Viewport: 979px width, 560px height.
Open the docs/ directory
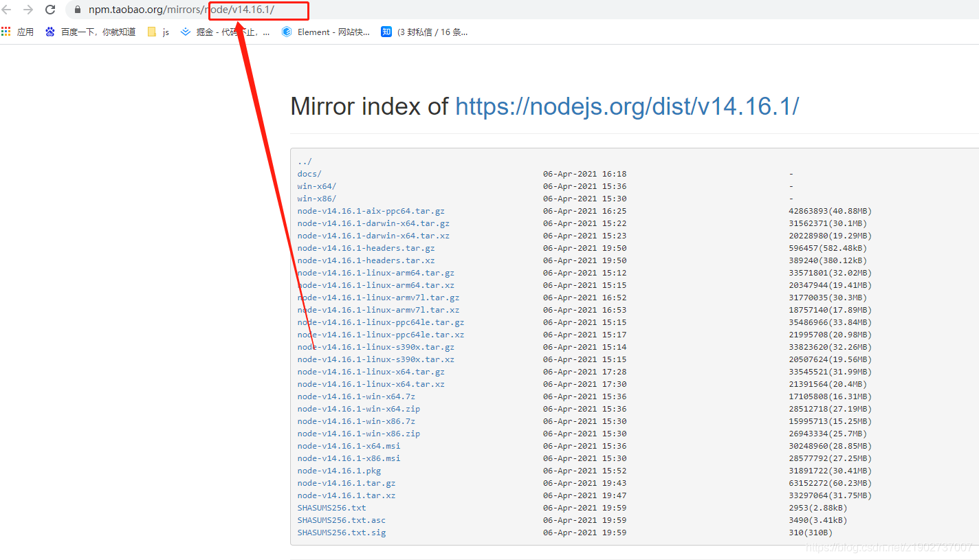[x=309, y=174]
